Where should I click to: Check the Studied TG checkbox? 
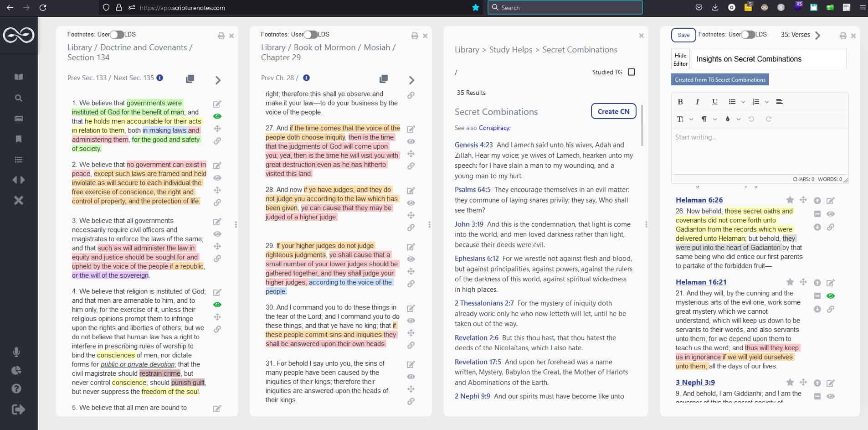pos(631,72)
